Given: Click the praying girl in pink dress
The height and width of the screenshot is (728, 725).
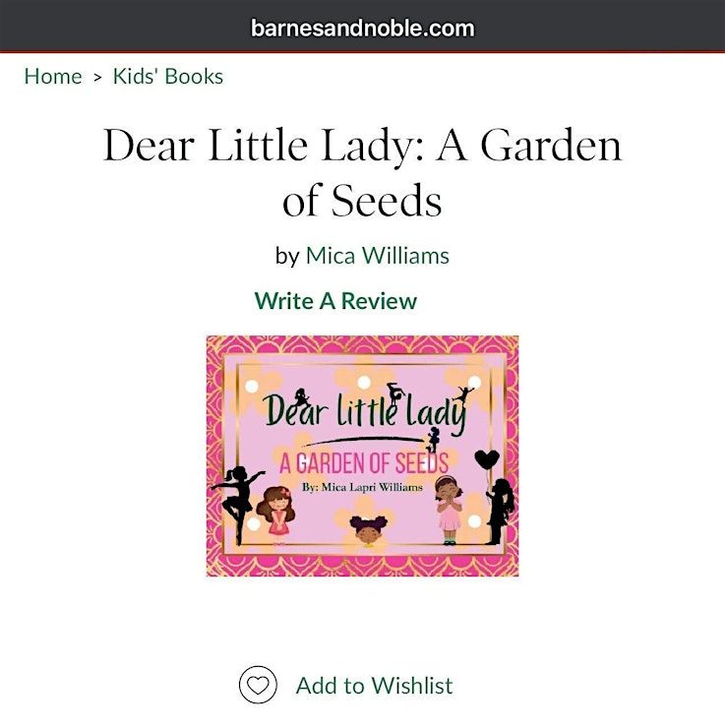Looking at the screenshot, I should coord(449,511).
